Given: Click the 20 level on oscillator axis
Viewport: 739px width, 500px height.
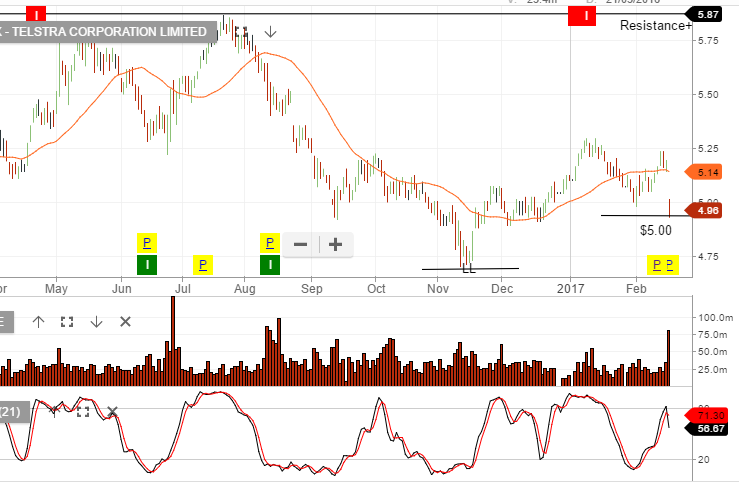Looking at the screenshot, I should pyautogui.click(x=703, y=459).
